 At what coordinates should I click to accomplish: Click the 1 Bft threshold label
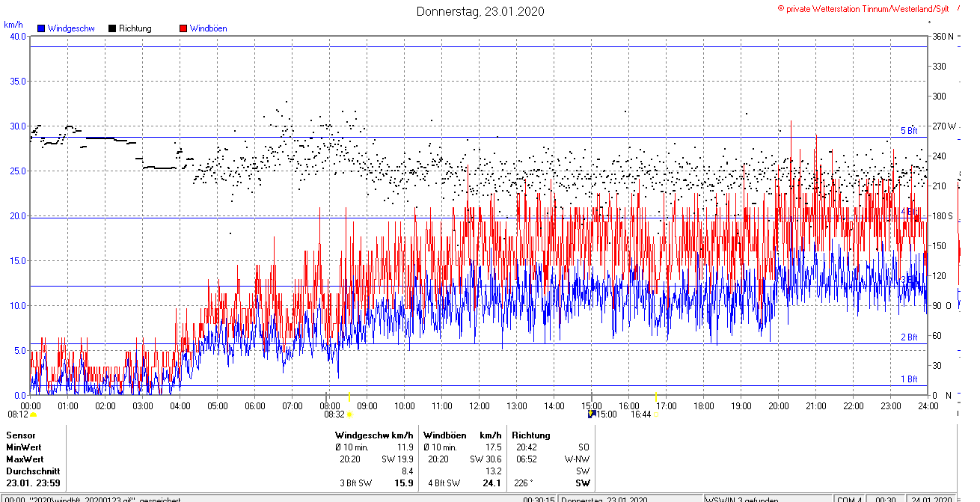[909, 379]
